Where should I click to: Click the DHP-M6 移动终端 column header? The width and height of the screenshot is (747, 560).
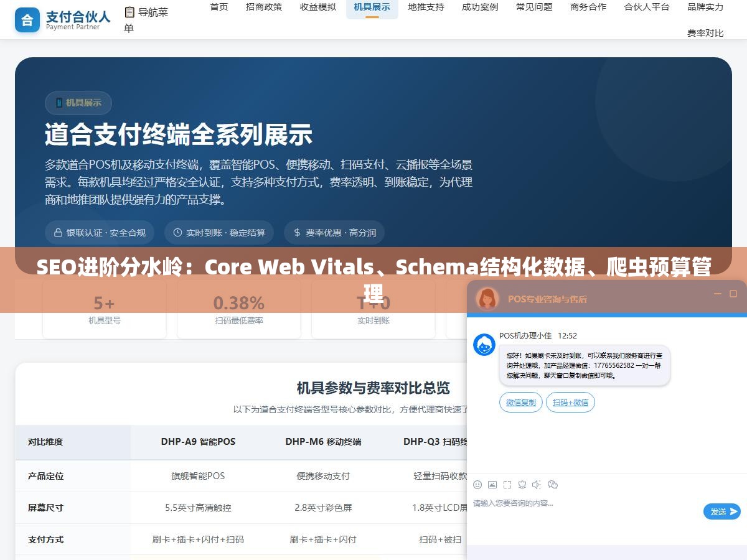click(x=323, y=442)
